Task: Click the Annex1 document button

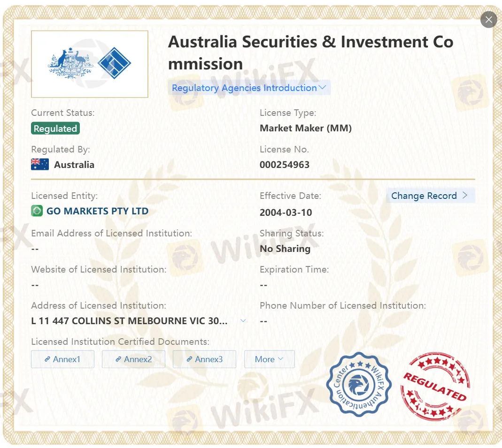Action: (62, 359)
